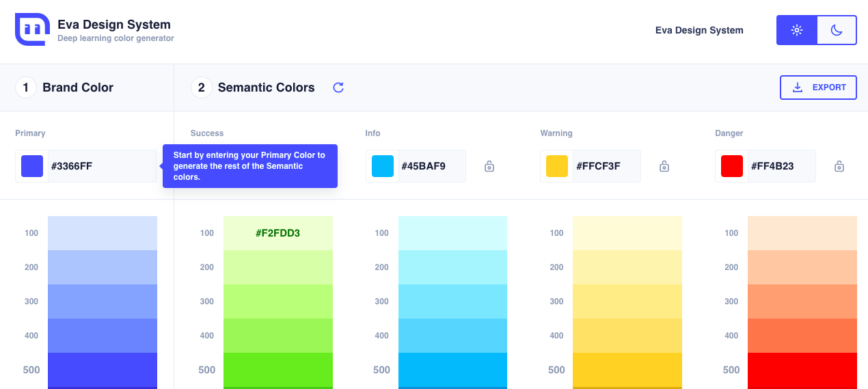
Task: Click the Danger hex input field #FF4B23
Action: click(x=781, y=166)
